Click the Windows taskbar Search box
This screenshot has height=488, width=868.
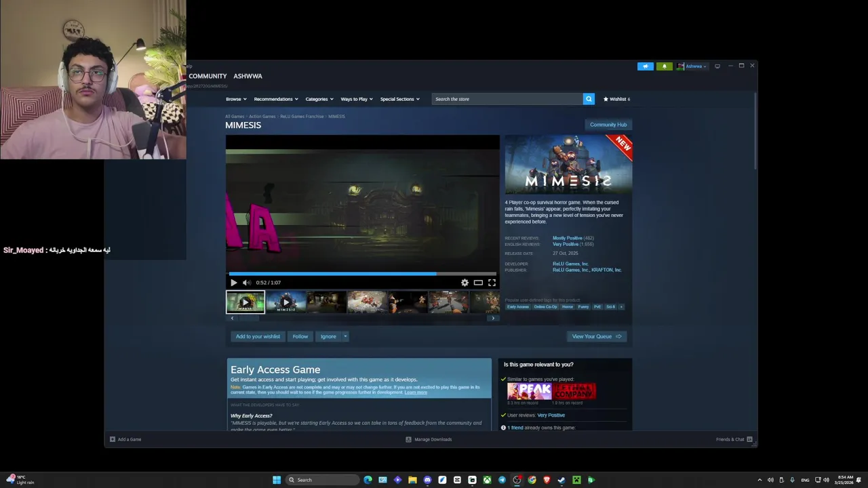(x=322, y=480)
